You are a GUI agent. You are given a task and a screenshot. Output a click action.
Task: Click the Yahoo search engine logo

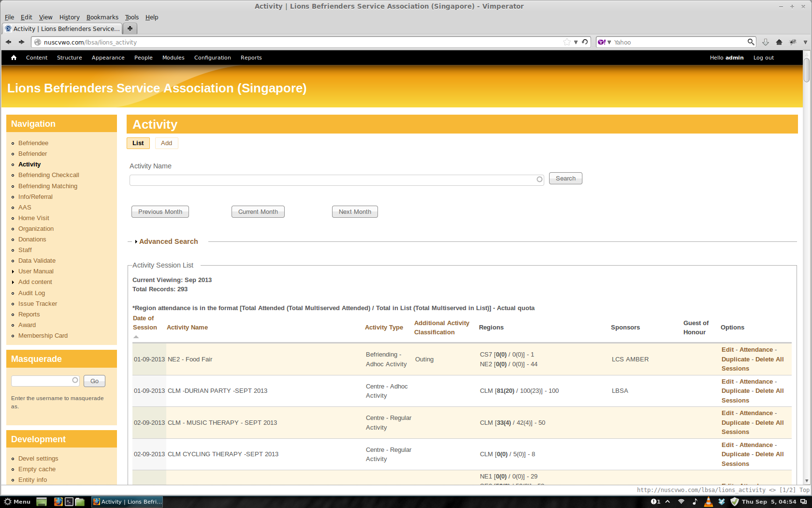point(602,42)
